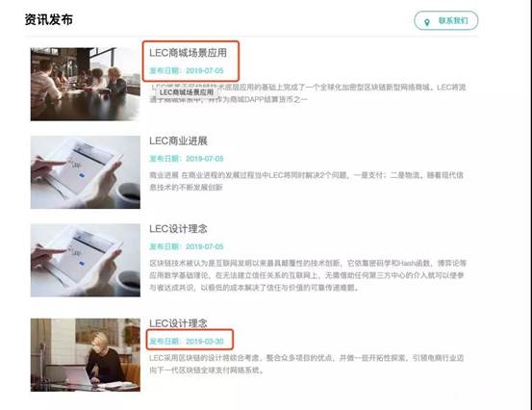Click the 发布日期 2019-03-30 date text
Image resolution: width=532 pixels, height=410 pixels.
coord(187,341)
